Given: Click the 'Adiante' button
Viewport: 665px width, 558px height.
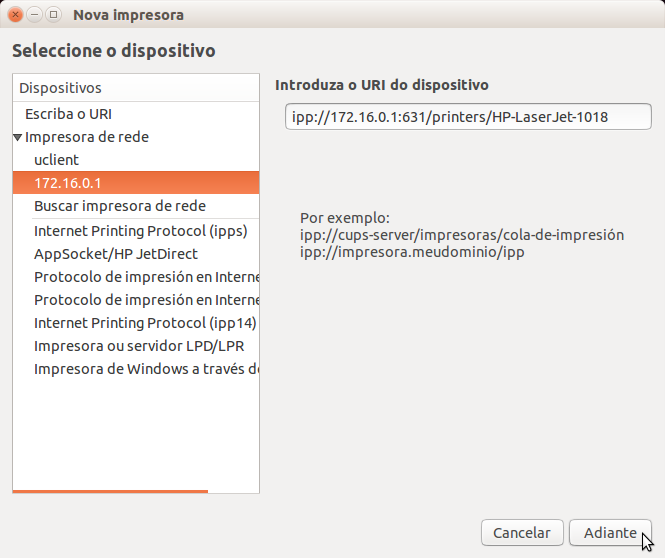Looking at the screenshot, I should click(610, 533).
